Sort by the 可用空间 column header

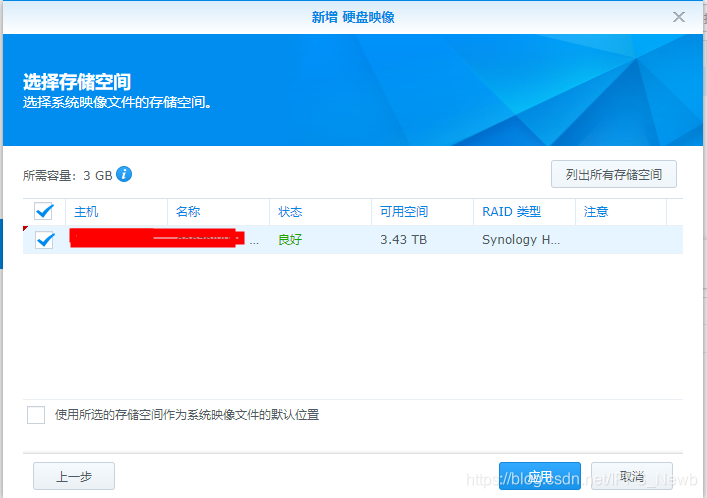[x=422, y=212]
